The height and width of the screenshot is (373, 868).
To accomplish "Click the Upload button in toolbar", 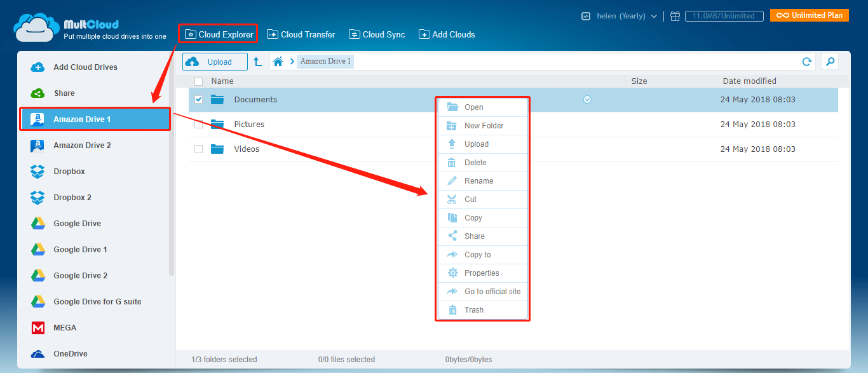I will coord(215,62).
